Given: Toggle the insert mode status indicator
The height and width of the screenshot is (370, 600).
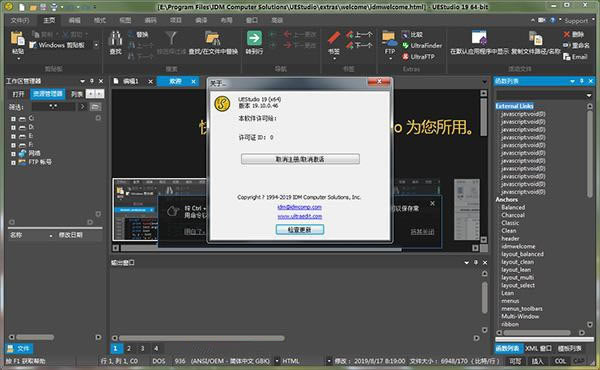Looking at the screenshot, I should (x=537, y=361).
